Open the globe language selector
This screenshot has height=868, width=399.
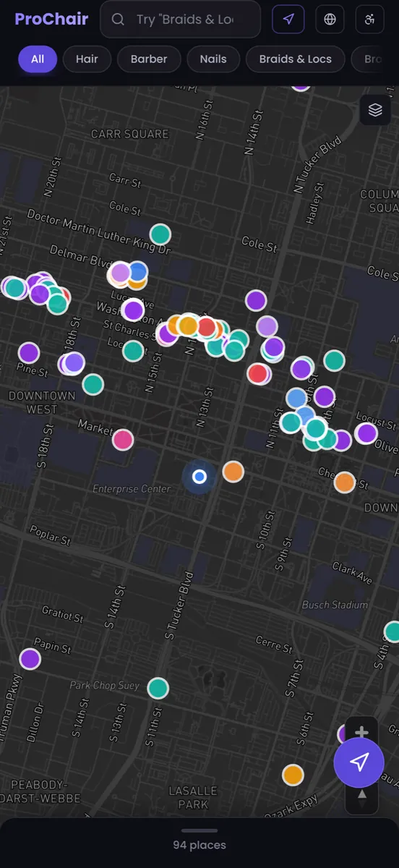tap(330, 19)
